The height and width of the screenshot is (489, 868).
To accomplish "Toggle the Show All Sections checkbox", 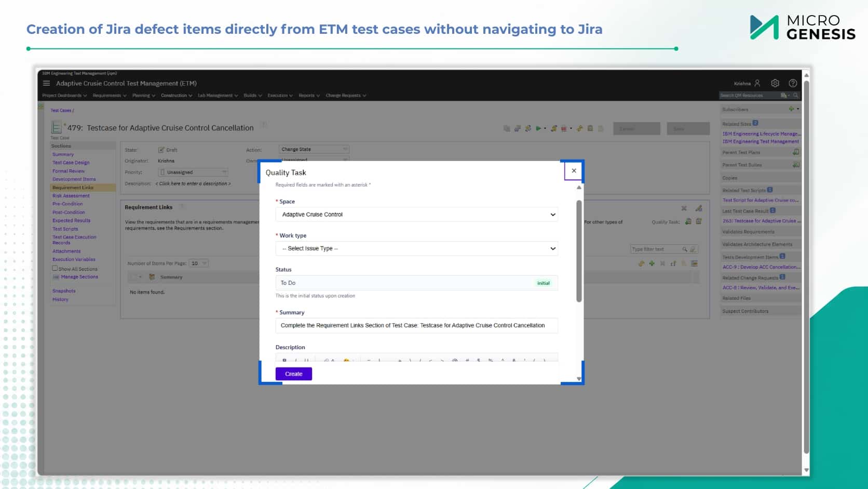I will coord(55,268).
